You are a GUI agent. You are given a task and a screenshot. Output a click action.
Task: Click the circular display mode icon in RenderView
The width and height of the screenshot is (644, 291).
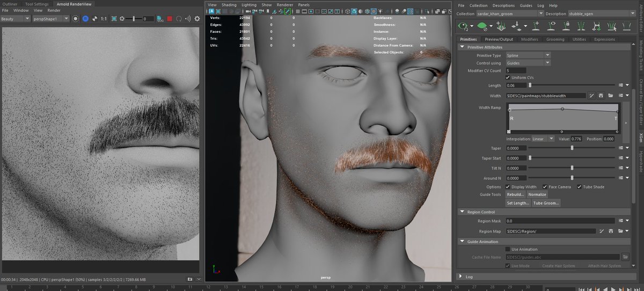(x=76, y=19)
